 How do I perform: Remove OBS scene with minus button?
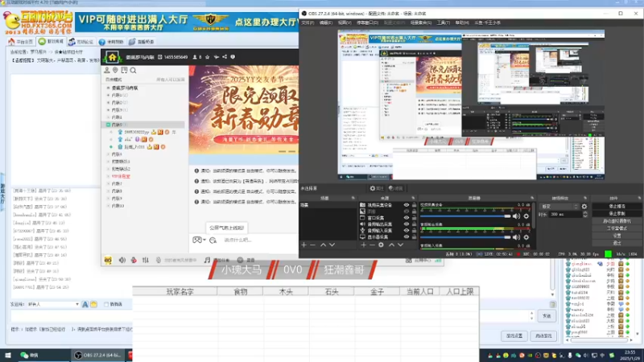click(312, 245)
